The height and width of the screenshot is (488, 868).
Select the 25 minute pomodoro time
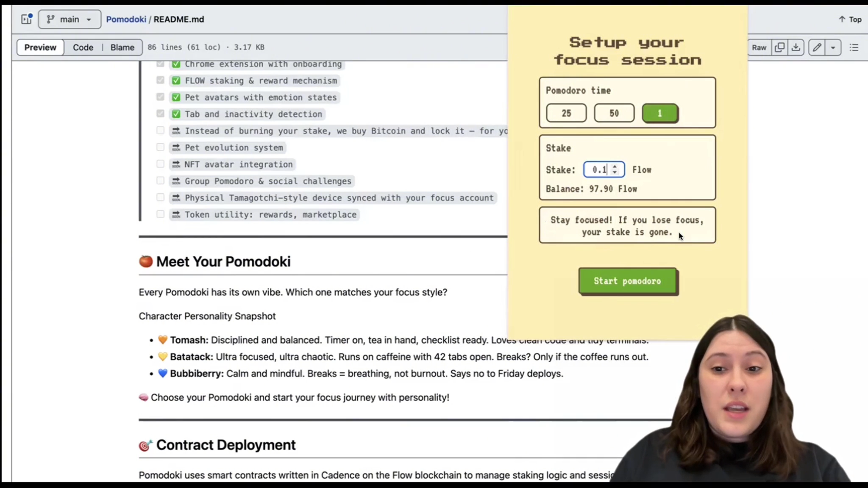[x=566, y=113]
